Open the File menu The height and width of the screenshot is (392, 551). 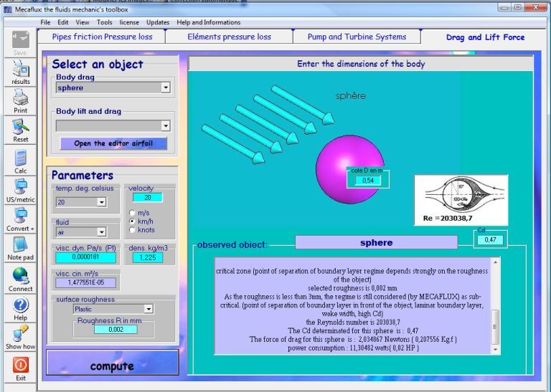click(x=45, y=22)
